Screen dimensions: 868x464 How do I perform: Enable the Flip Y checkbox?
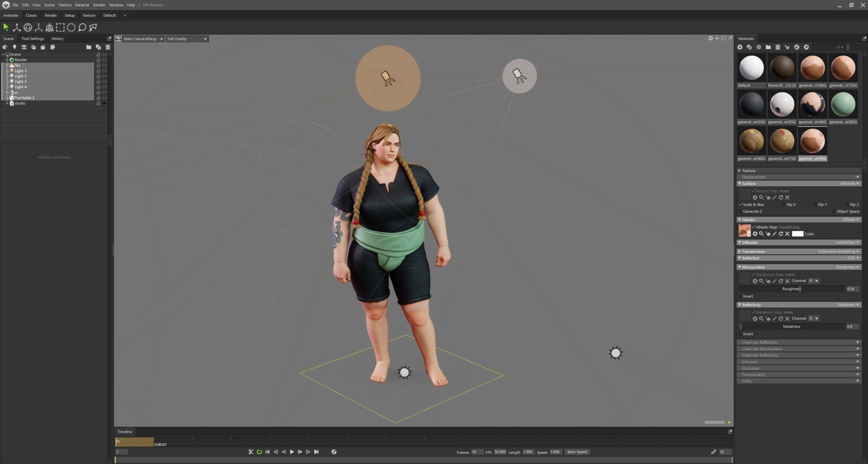tap(815, 205)
